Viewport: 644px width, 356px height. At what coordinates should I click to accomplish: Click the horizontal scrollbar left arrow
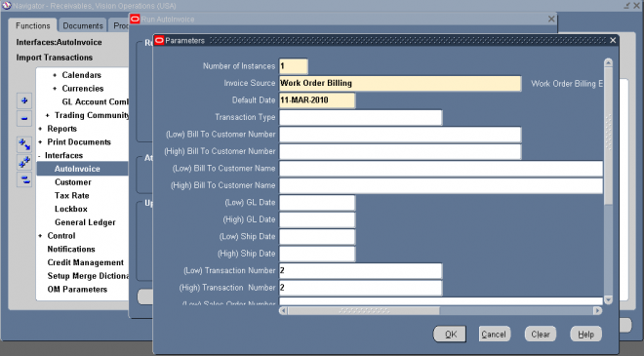[x=283, y=311]
